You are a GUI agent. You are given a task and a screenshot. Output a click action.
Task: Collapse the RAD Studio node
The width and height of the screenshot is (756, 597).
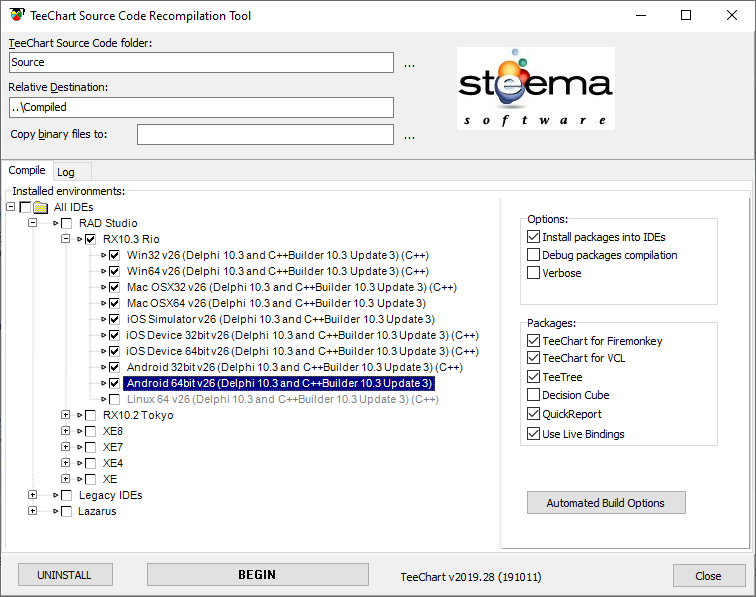tap(32, 223)
